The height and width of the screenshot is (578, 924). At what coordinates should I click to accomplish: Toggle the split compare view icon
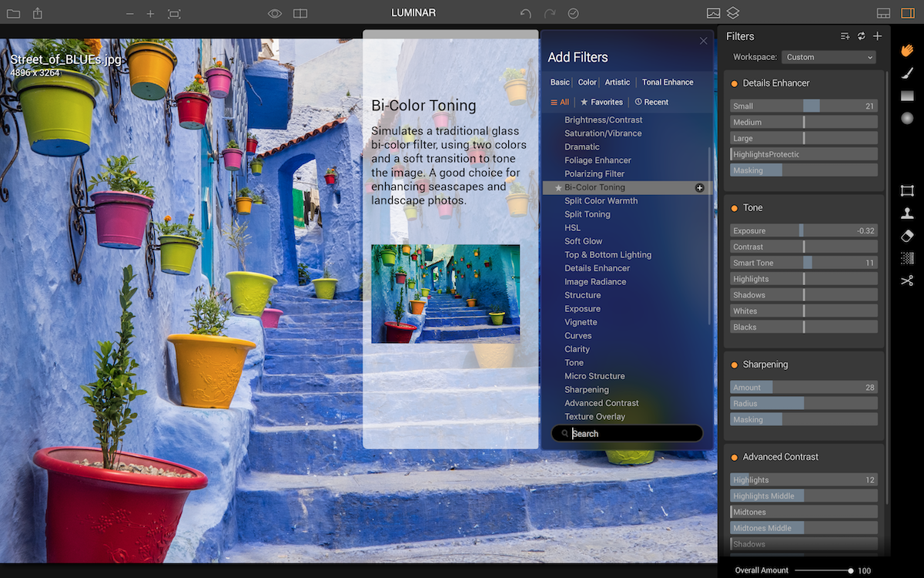pyautogui.click(x=300, y=14)
